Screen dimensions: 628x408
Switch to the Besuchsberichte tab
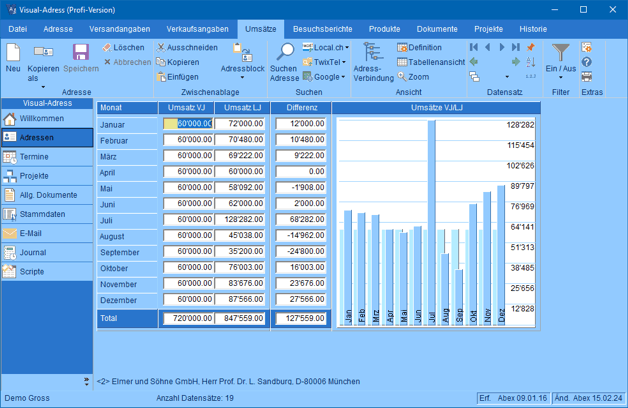[322, 29]
